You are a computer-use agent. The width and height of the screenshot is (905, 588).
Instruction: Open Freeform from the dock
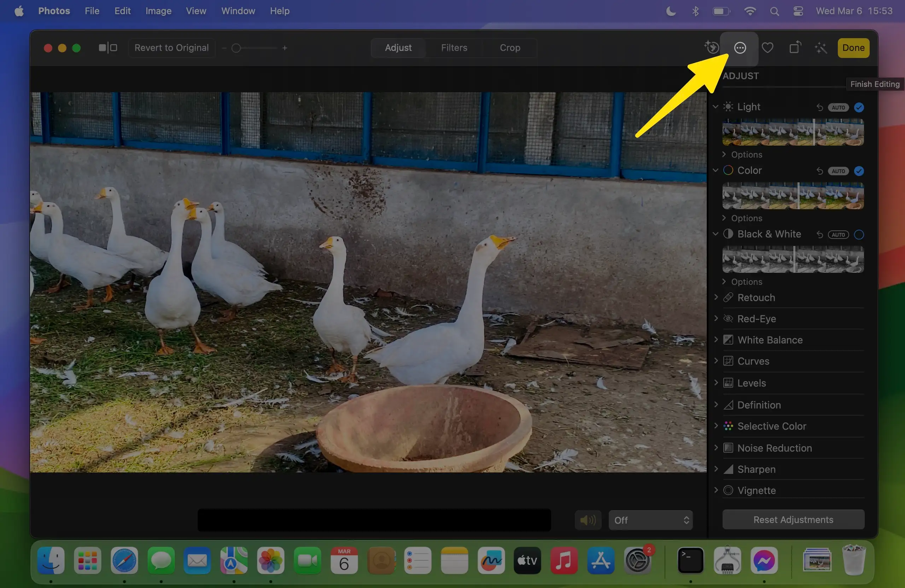[x=491, y=560]
